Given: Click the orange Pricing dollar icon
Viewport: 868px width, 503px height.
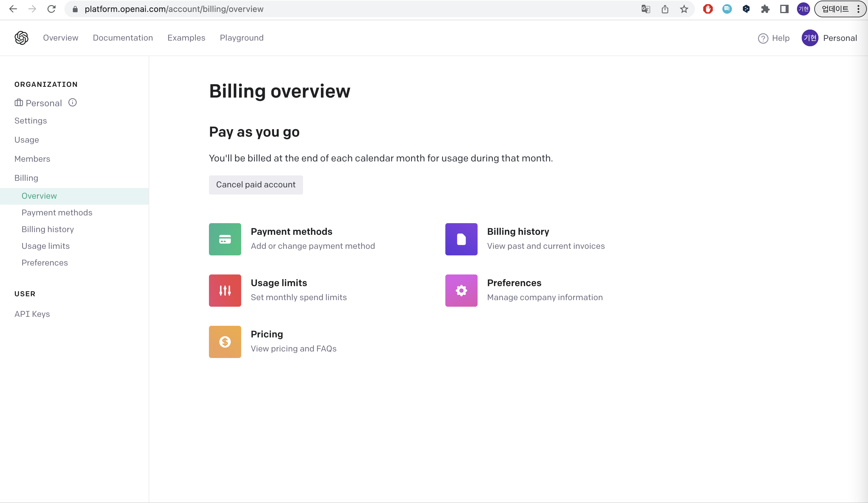Looking at the screenshot, I should point(225,342).
